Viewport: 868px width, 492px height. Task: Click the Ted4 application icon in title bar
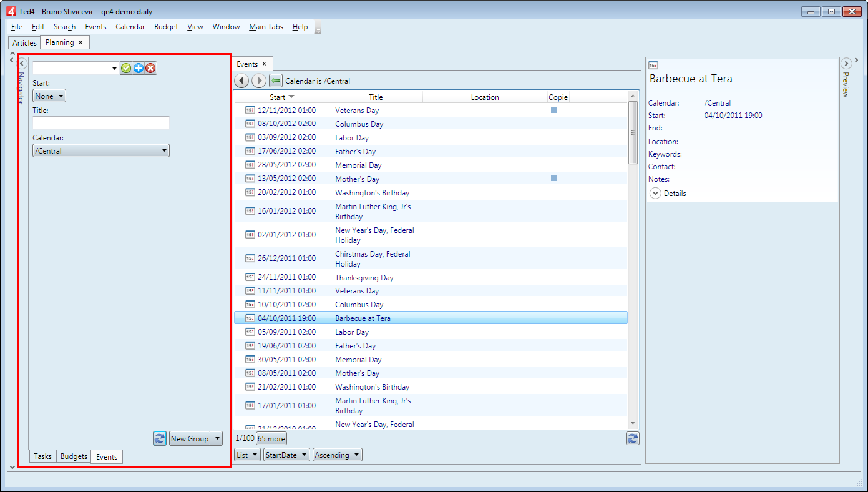pos(10,11)
